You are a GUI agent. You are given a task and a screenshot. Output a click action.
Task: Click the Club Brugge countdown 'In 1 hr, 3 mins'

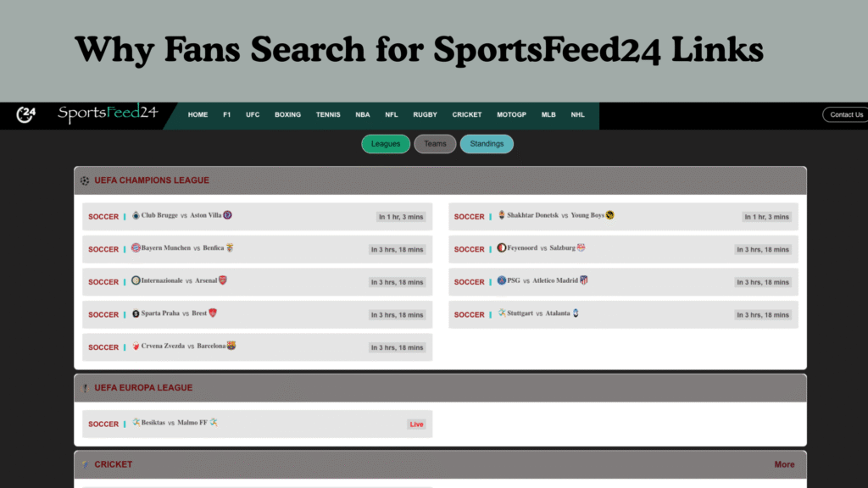click(401, 217)
